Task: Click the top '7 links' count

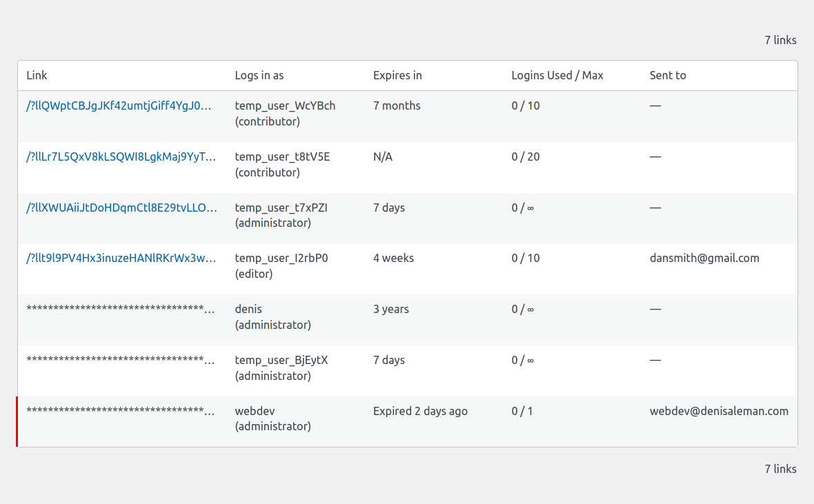Action: click(x=780, y=40)
